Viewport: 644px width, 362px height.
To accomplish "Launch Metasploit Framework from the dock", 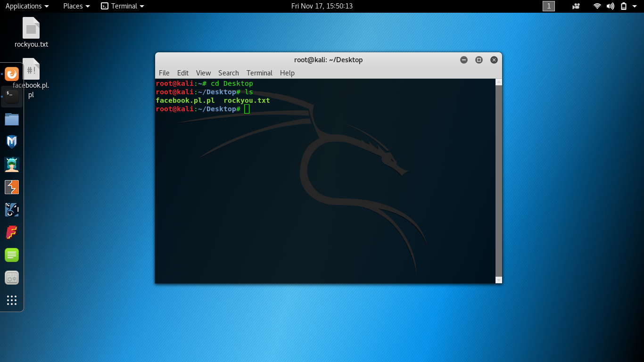I will click(x=12, y=142).
